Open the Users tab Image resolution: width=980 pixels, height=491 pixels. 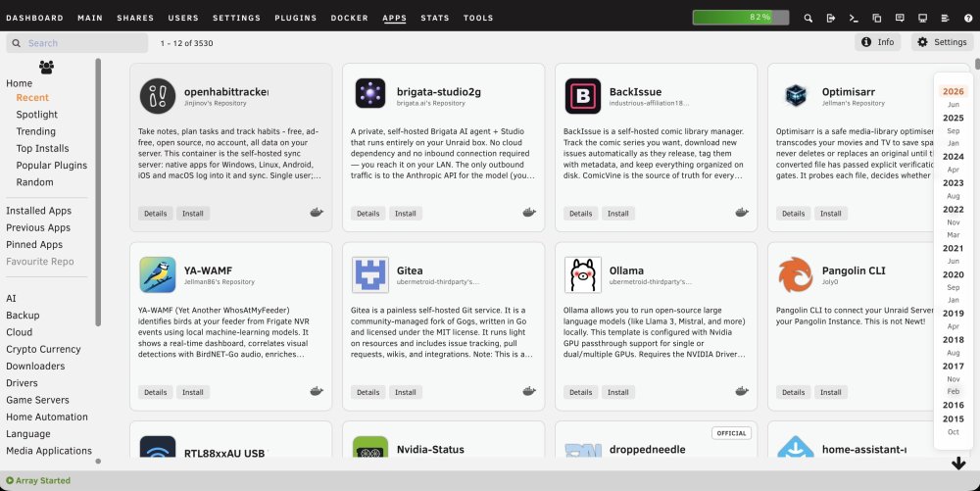pyautogui.click(x=183, y=18)
